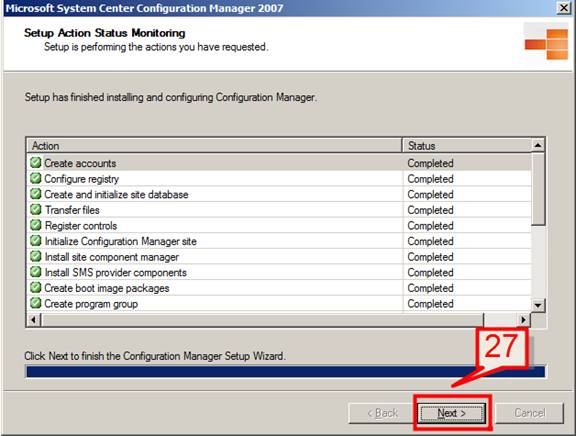Click the check icon for Install site component manager
This screenshot has width=576, height=436.
pyautogui.click(x=36, y=256)
